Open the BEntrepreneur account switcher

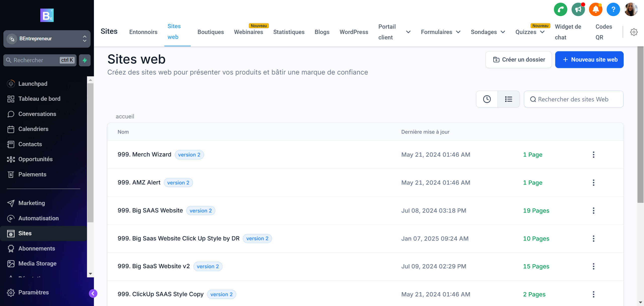(47, 39)
